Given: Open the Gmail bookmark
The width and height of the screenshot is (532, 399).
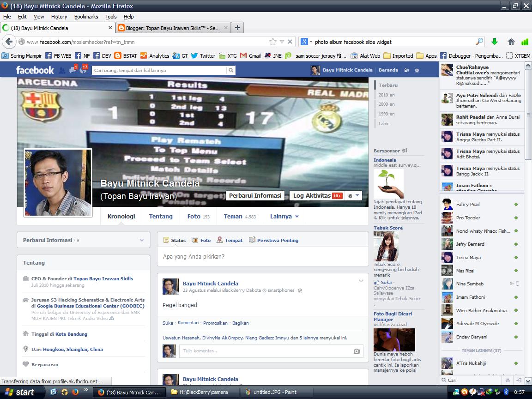Looking at the screenshot, I should (x=250, y=55).
